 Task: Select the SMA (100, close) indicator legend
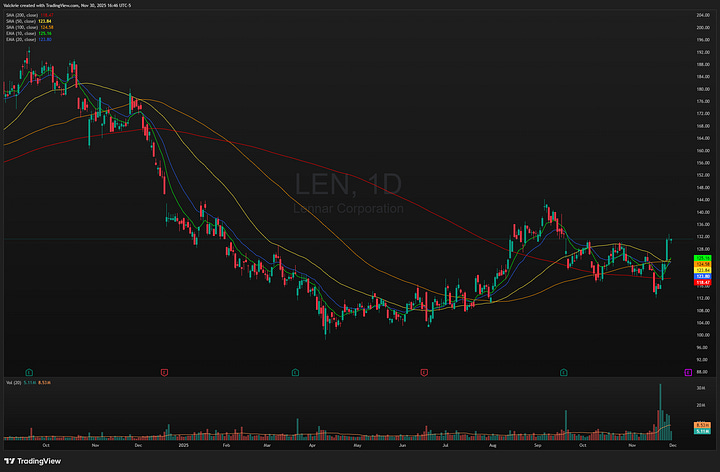29,27
